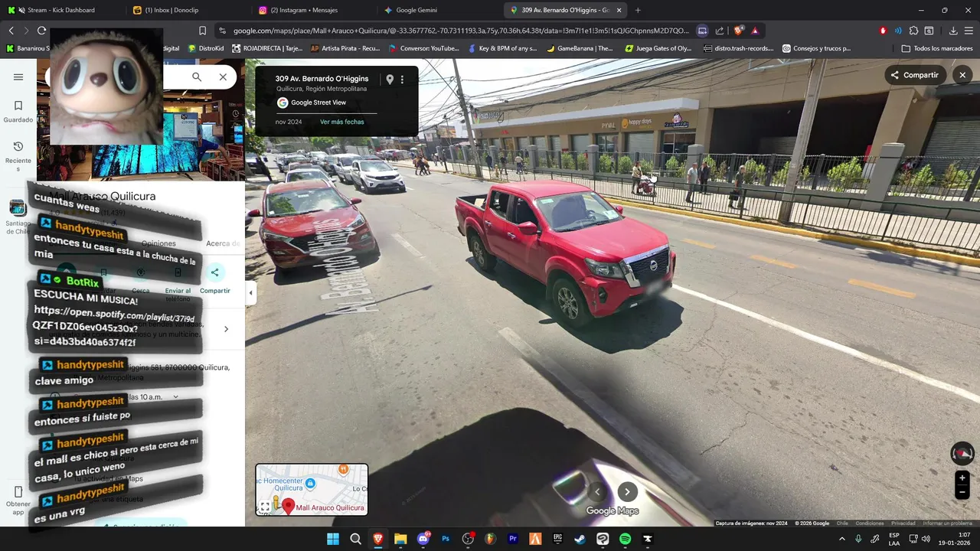The image size is (980, 551).
Task: Click the bookmark page icon in address bar
Action: click(x=202, y=31)
